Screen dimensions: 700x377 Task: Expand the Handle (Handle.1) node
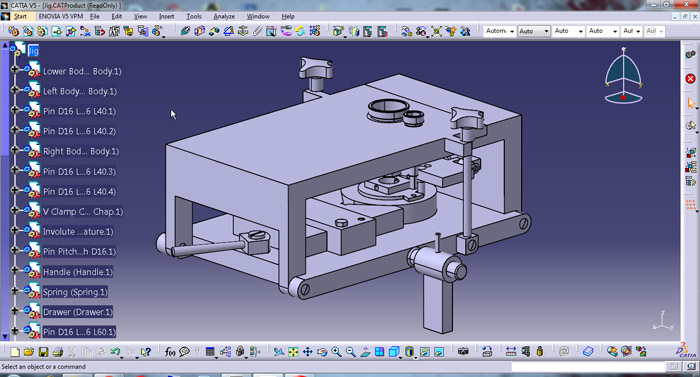15,270
